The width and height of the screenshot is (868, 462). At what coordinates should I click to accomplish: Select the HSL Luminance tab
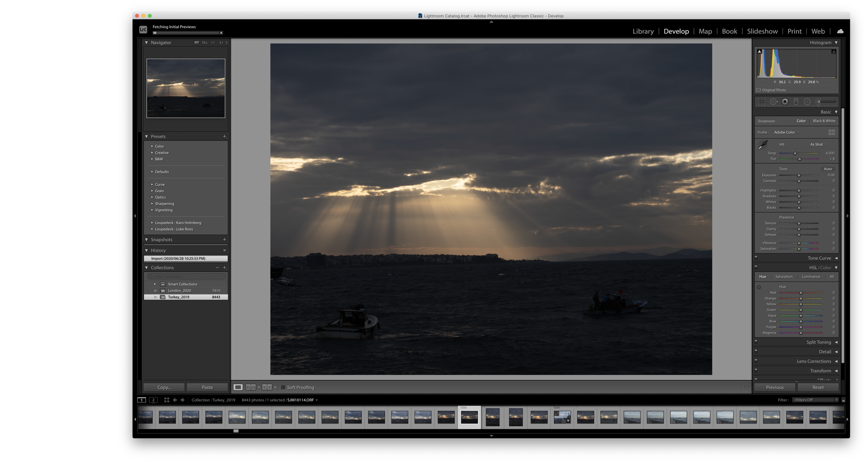811,277
